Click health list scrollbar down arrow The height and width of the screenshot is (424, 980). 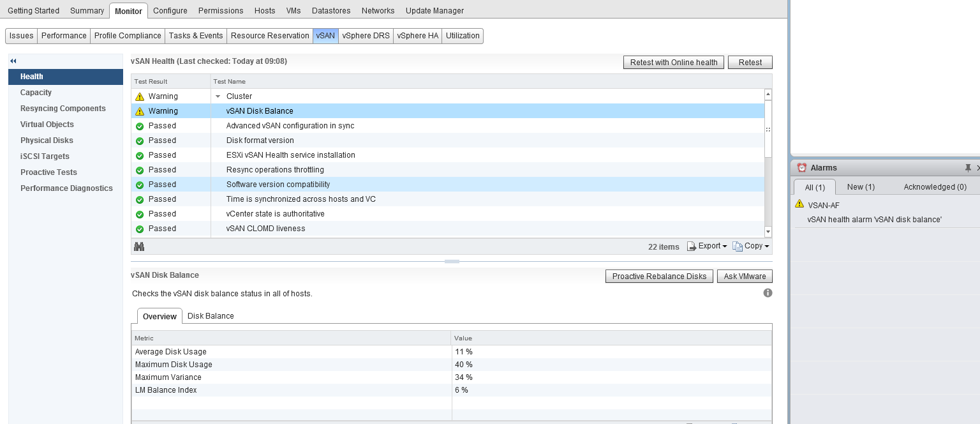(x=768, y=232)
